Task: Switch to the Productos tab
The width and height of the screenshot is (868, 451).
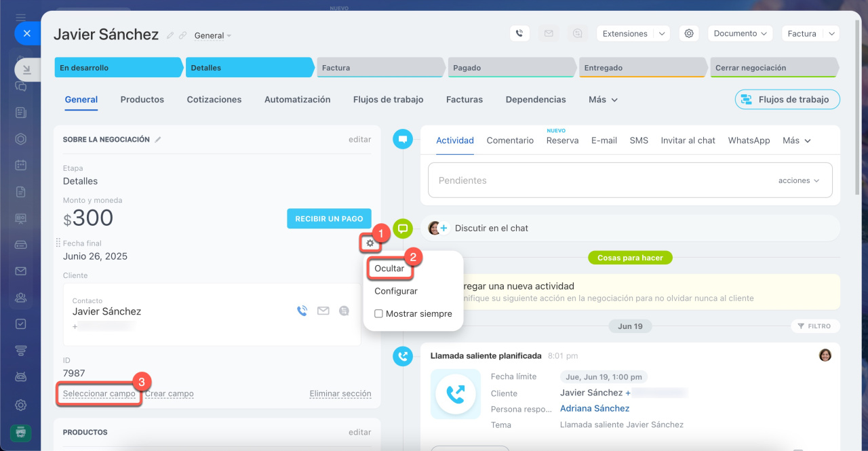Action: point(142,100)
